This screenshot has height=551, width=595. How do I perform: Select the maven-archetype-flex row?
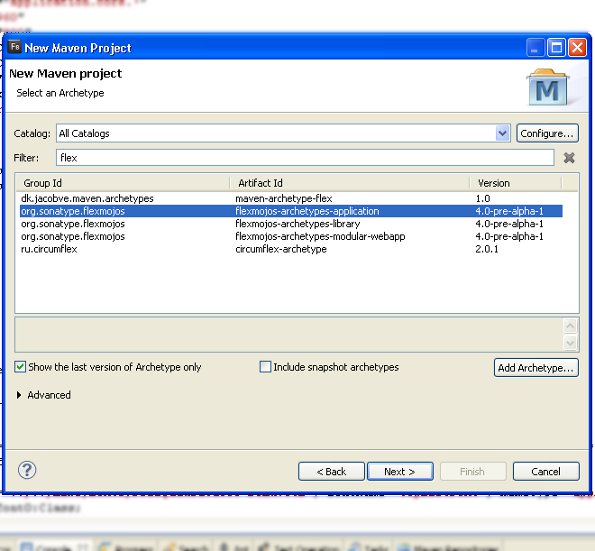coord(291,198)
